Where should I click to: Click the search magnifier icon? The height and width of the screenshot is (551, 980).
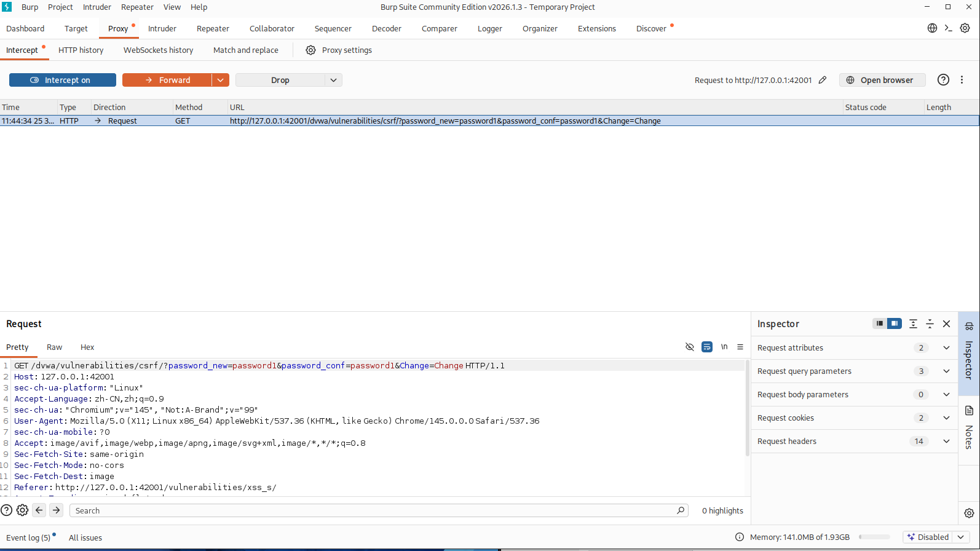681,510
